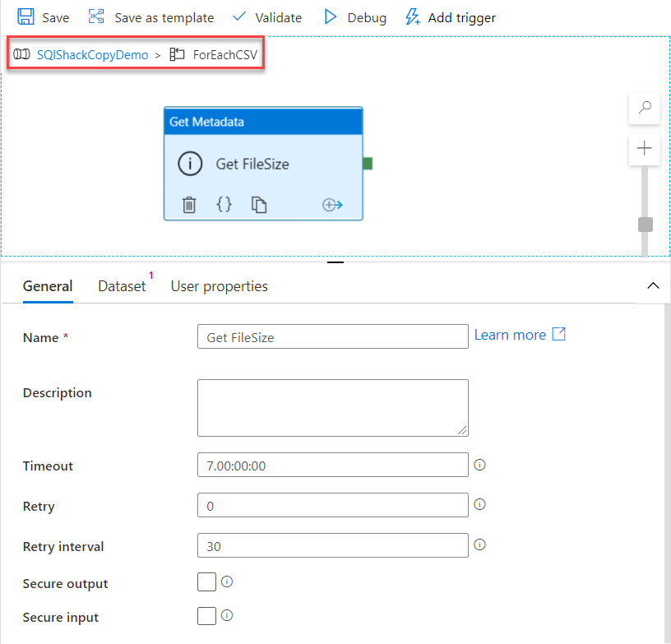The height and width of the screenshot is (644, 671).
Task: Toggle the Secure output checkbox
Action: point(206,581)
